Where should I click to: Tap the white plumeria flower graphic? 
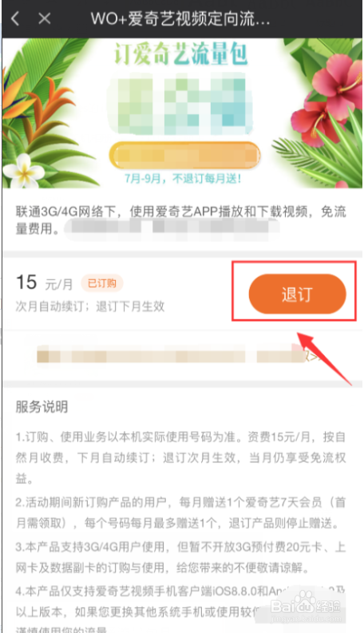pyautogui.click(x=22, y=170)
